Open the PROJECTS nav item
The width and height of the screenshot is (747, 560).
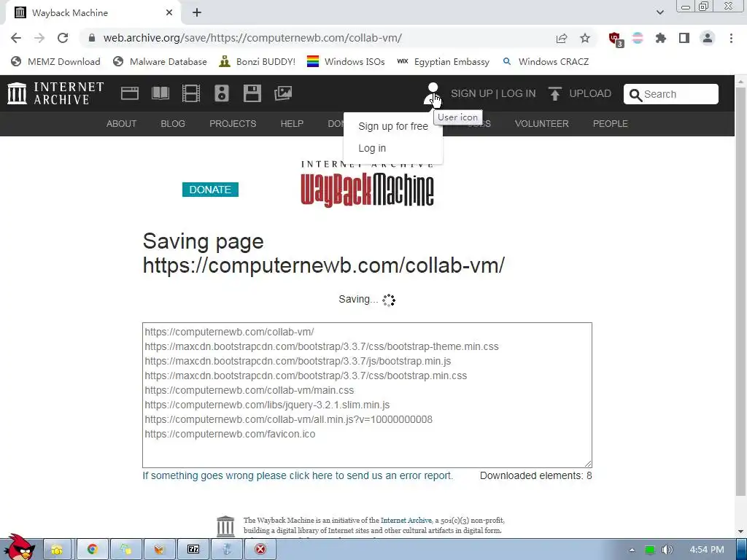point(233,124)
